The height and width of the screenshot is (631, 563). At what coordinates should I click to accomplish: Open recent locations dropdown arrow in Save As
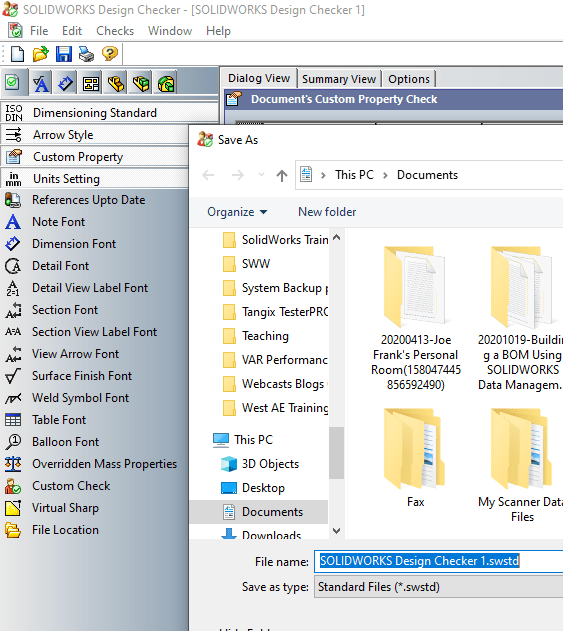click(x=261, y=175)
